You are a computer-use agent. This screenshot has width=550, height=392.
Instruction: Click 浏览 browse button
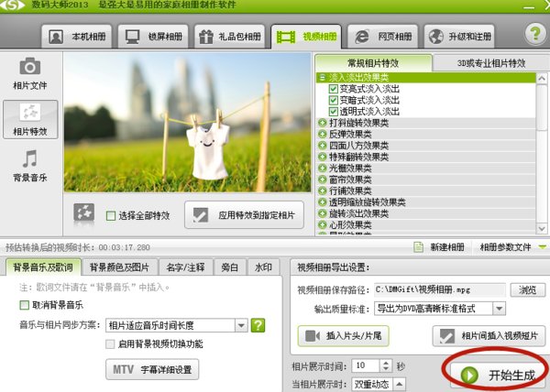click(x=528, y=290)
